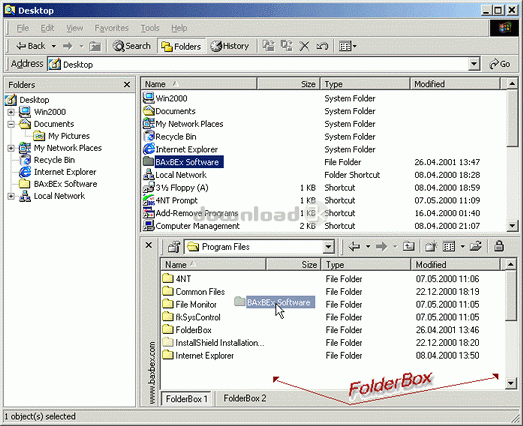Switch to the FolderBox 2 tab

pyautogui.click(x=245, y=398)
